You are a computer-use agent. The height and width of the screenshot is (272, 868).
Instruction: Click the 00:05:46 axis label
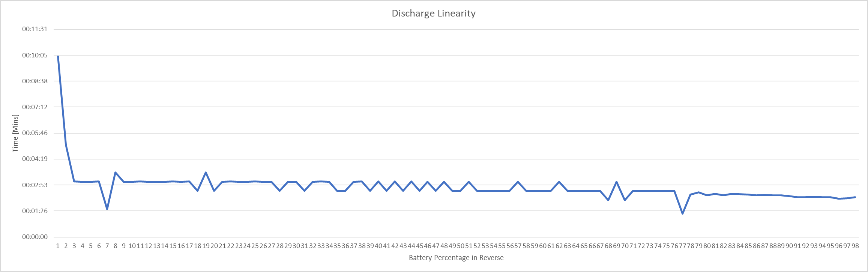click(x=35, y=133)
